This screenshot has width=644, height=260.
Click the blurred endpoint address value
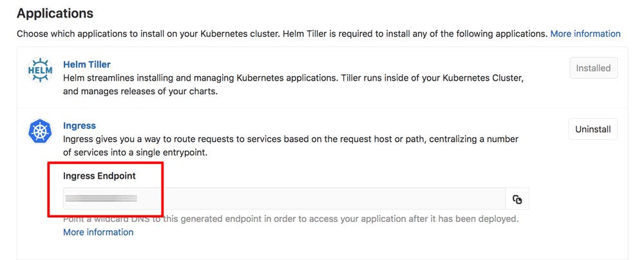[x=102, y=199]
